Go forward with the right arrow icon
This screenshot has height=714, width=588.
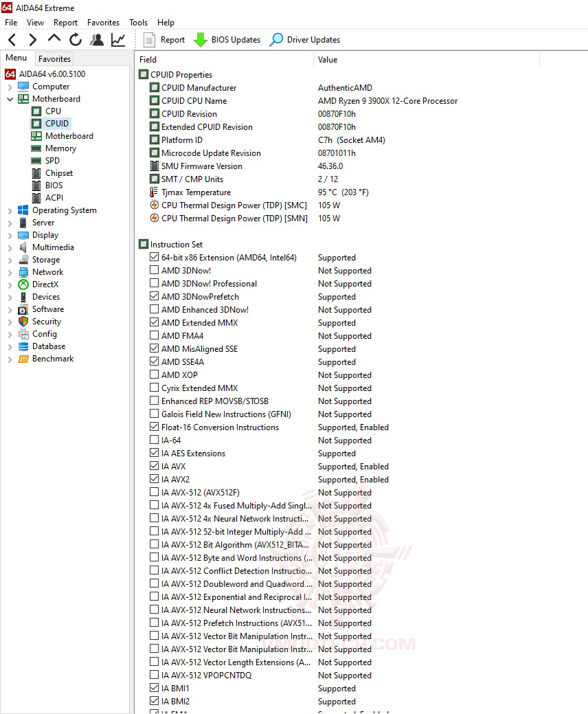tap(32, 40)
